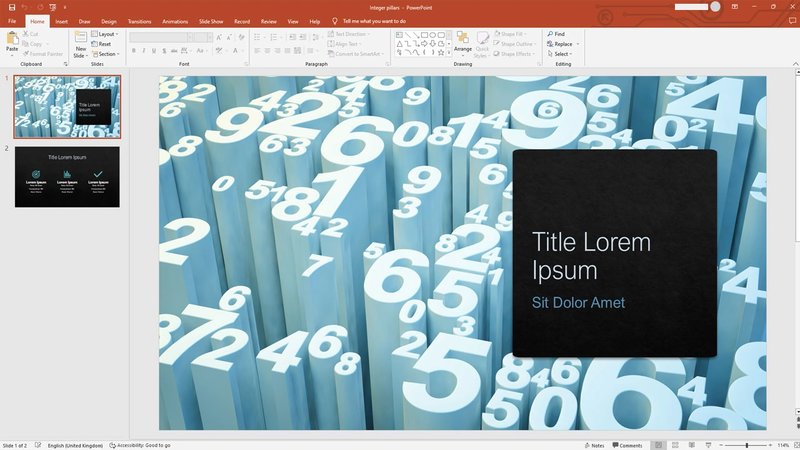Pick the text box shape in gallery
Image resolution: width=800 pixels, height=450 pixels.
pyautogui.click(x=399, y=35)
